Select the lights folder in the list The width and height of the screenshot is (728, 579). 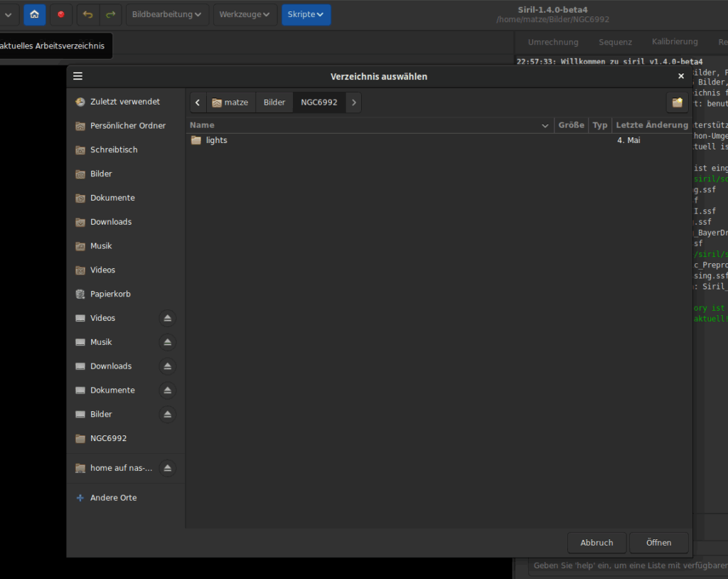[216, 141]
